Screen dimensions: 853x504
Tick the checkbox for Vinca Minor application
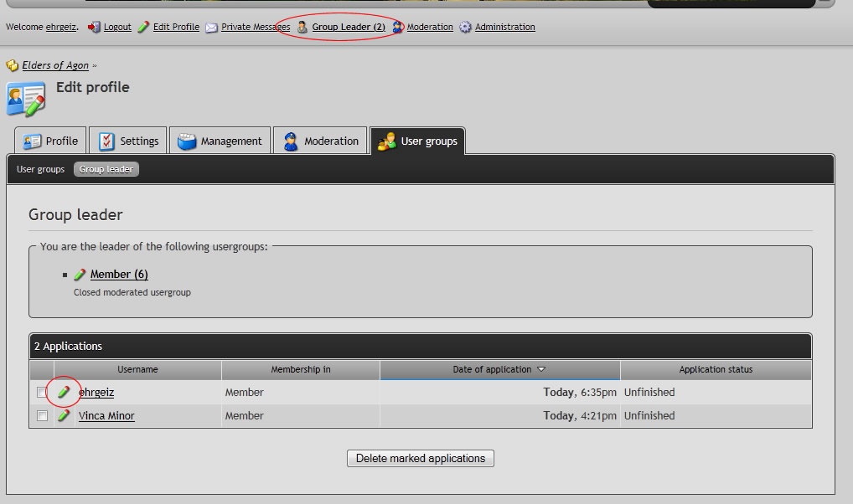[x=42, y=416]
